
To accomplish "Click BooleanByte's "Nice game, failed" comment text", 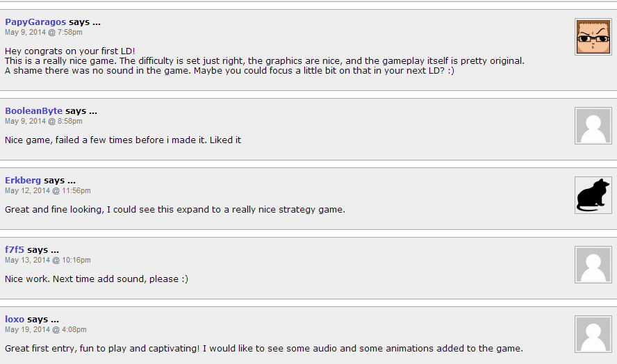I will point(123,140).
